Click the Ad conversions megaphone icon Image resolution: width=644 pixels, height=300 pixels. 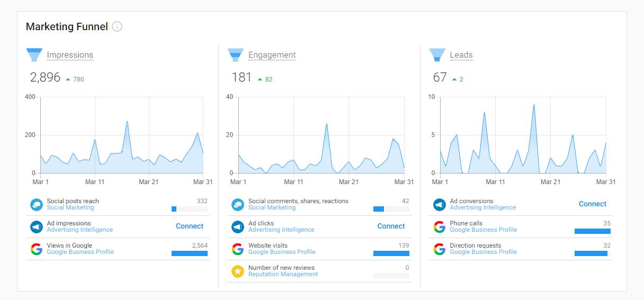[439, 205]
